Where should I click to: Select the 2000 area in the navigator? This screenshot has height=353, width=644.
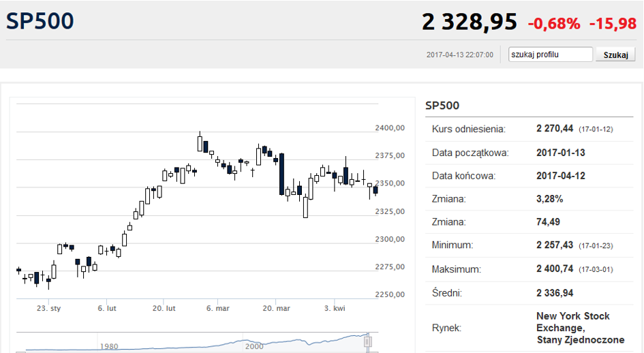[254, 346]
